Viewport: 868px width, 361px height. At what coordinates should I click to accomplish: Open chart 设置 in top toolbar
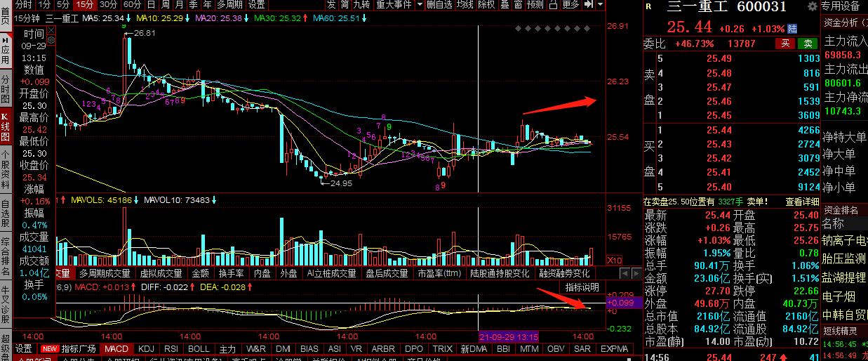pyautogui.click(x=256, y=5)
